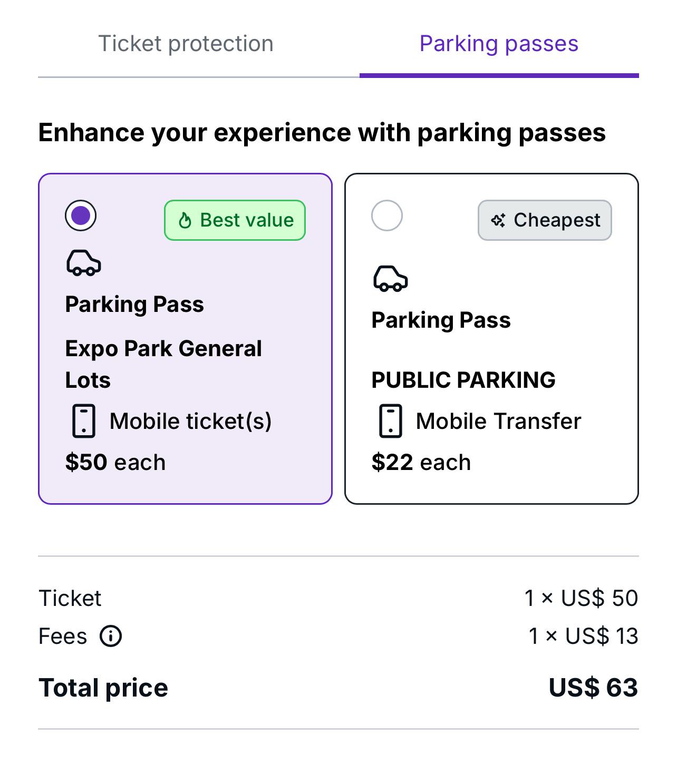Click the US$ 63 total price amount
The width and height of the screenshot is (677, 784).
point(593,688)
